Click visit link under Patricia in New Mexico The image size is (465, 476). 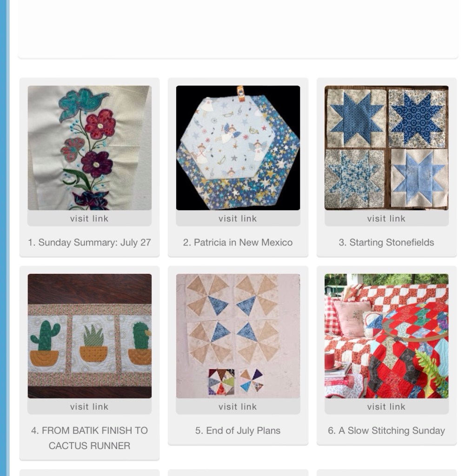[x=238, y=218]
